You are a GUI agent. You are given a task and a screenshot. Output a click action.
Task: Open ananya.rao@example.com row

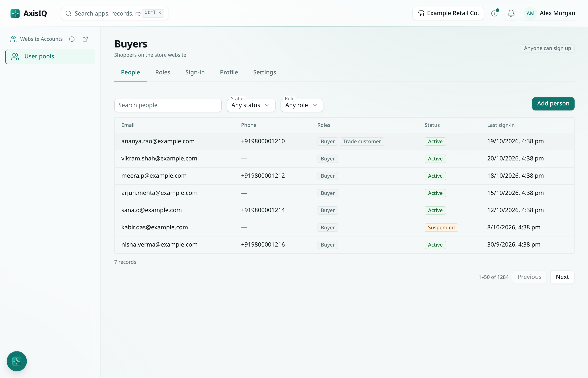pos(344,141)
